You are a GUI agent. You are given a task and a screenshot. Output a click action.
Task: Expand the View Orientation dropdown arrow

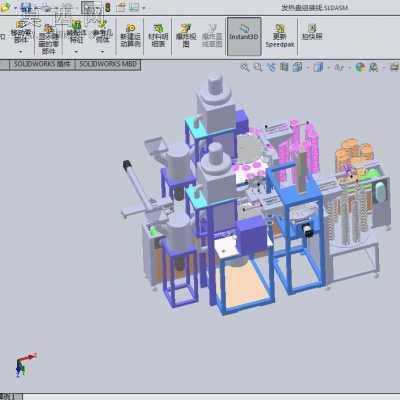pyautogui.click(x=307, y=68)
